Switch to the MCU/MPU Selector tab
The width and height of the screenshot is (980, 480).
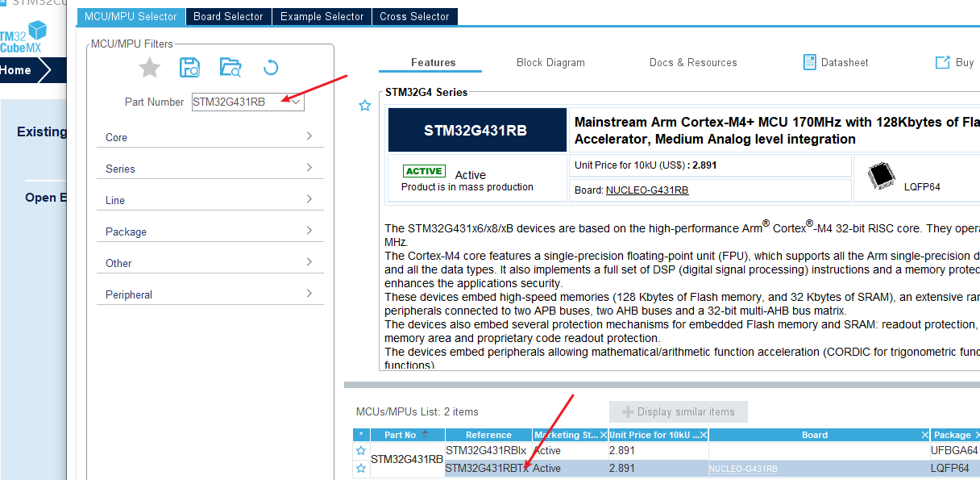131,16
